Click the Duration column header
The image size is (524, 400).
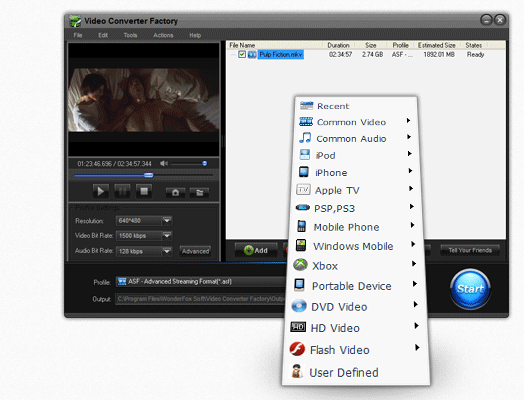(338, 45)
